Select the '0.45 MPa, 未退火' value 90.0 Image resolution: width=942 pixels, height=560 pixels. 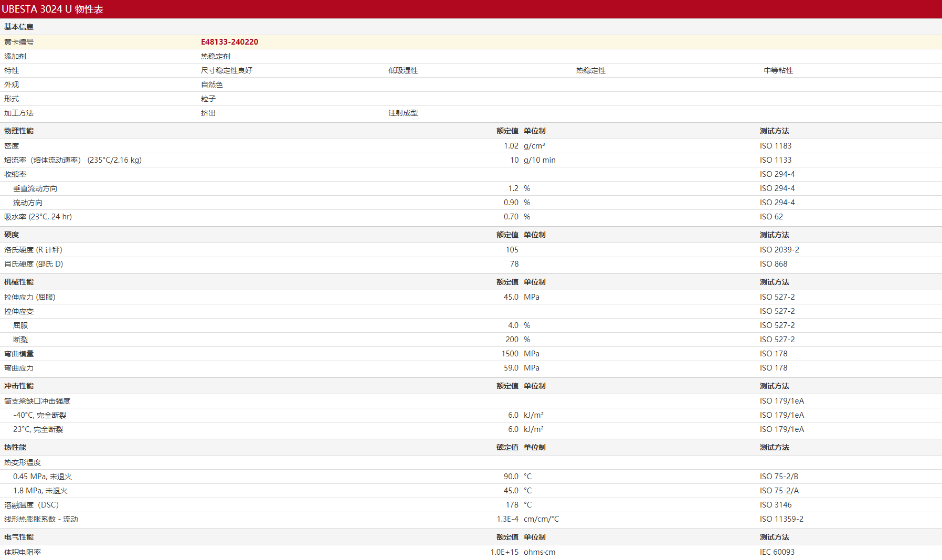(511, 477)
